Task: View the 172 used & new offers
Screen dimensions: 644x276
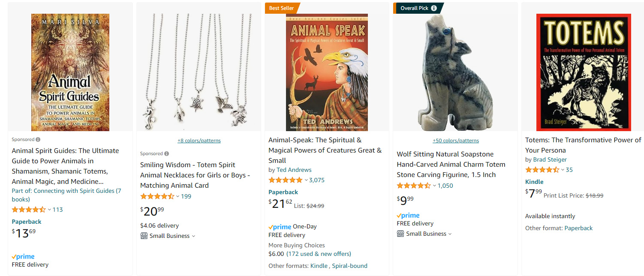Action: pyautogui.click(x=319, y=254)
